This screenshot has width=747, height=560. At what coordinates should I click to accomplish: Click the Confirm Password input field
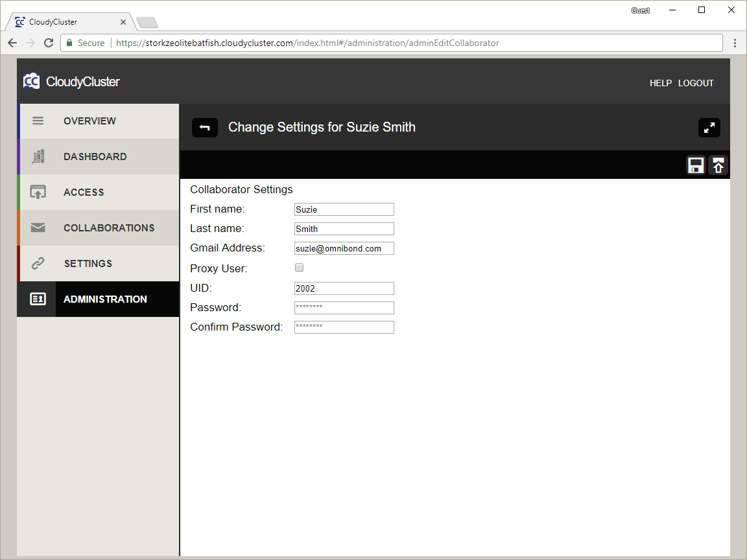(344, 327)
